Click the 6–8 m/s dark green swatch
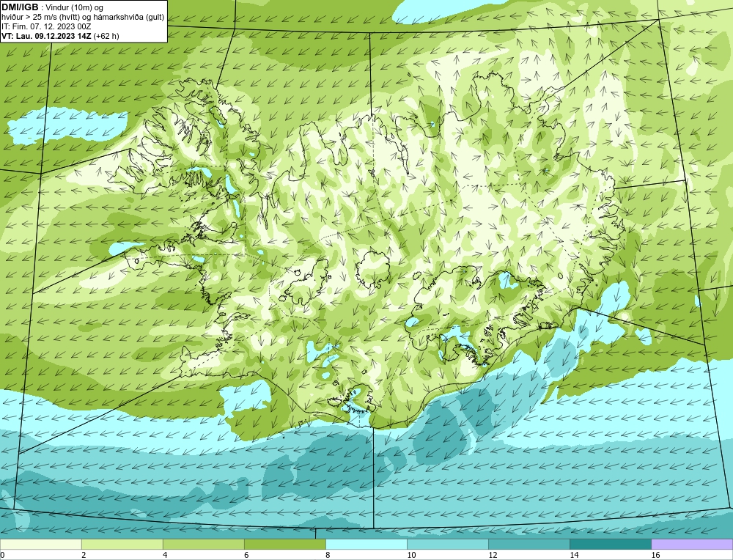The image size is (733, 560). (x=284, y=544)
